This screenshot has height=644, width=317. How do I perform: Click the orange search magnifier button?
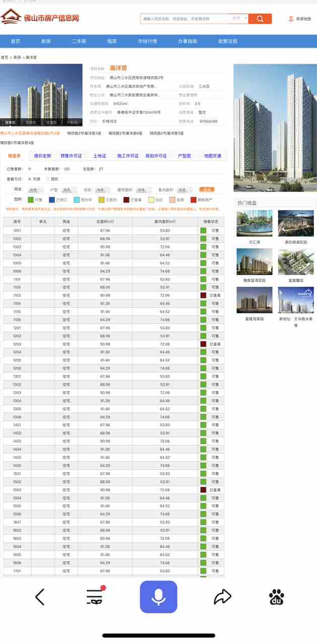pyautogui.click(x=260, y=19)
